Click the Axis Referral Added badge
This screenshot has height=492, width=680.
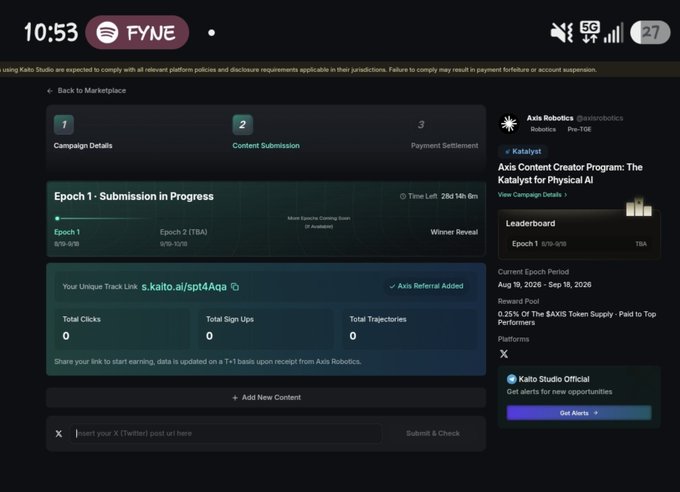(x=426, y=286)
